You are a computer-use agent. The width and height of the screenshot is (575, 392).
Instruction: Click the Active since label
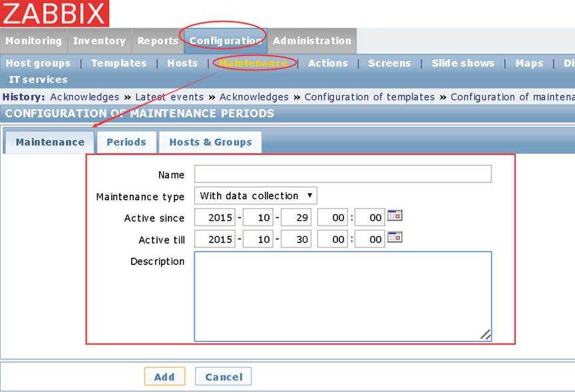pyautogui.click(x=154, y=218)
